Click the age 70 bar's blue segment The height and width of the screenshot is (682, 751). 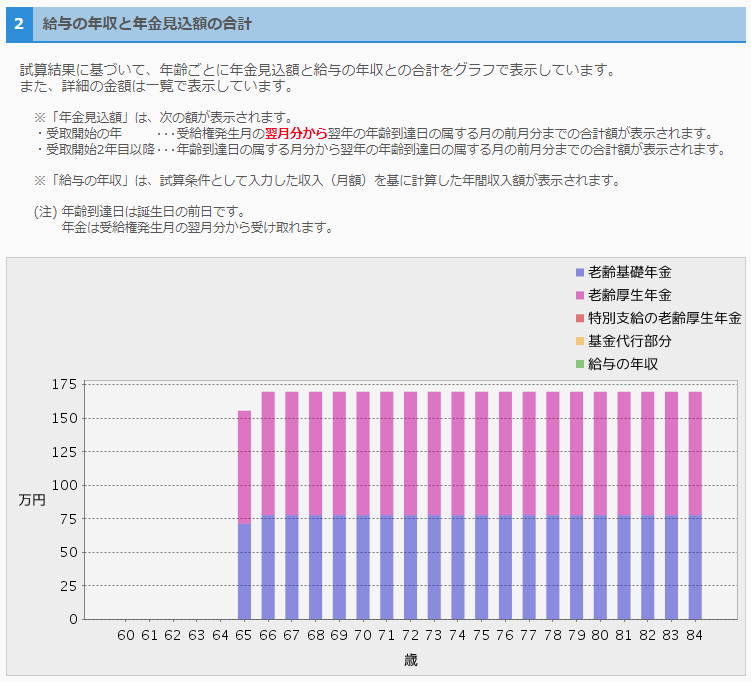363,568
